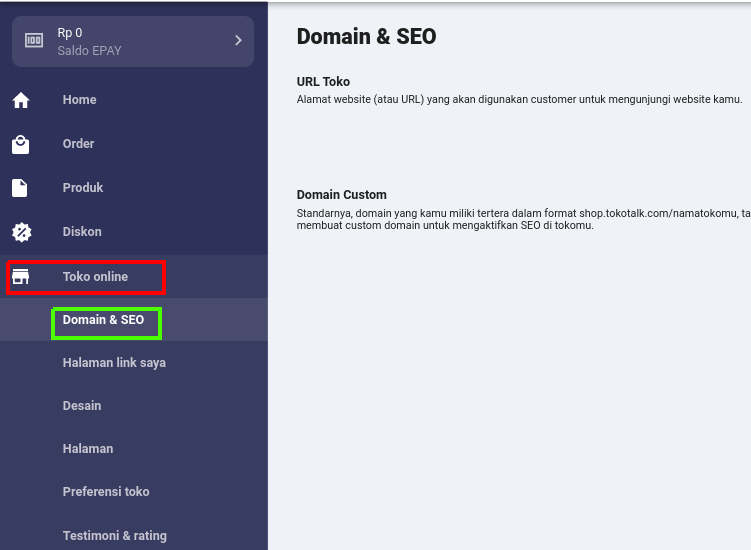Click the Toko online storefront icon
751x550 pixels.
[x=21, y=277]
